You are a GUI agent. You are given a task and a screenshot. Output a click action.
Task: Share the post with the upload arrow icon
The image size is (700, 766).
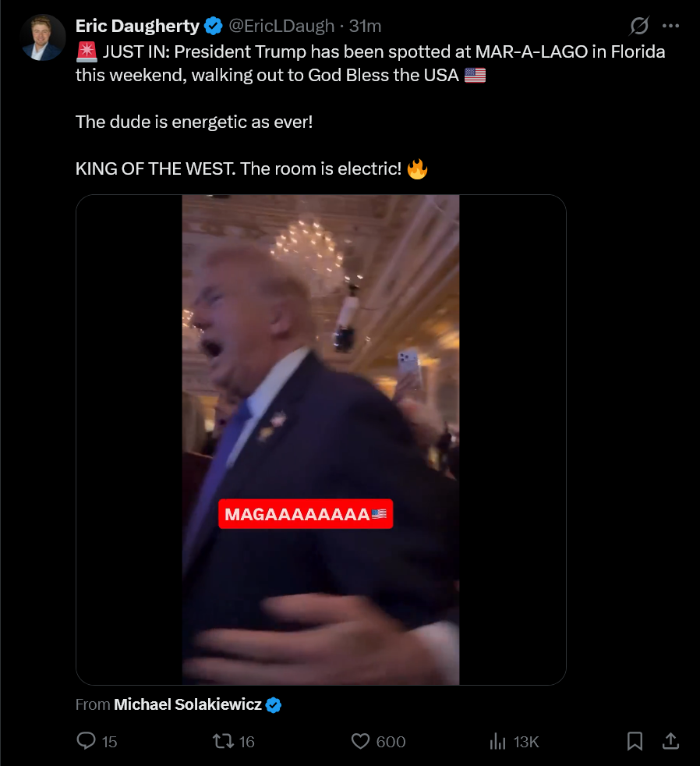(x=670, y=741)
